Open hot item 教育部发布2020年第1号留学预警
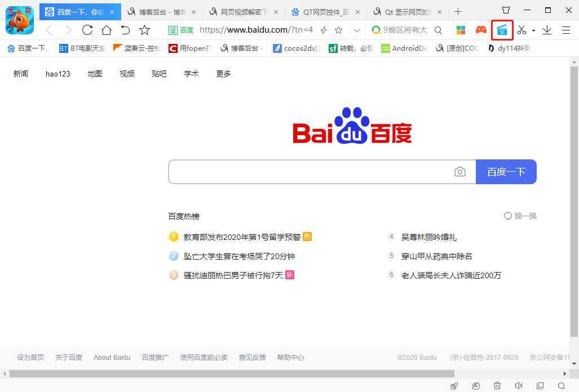The width and height of the screenshot is (579, 392). click(x=242, y=237)
